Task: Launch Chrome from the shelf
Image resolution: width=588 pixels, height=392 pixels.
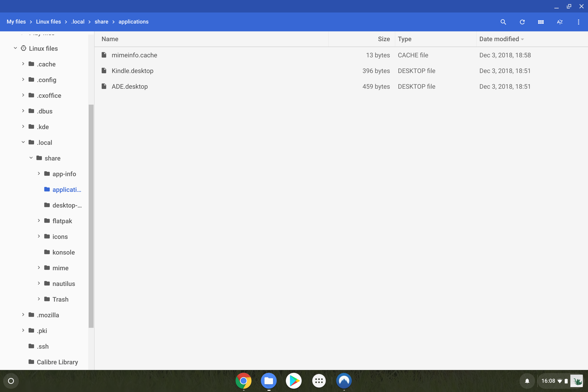Action: pos(244,381)
